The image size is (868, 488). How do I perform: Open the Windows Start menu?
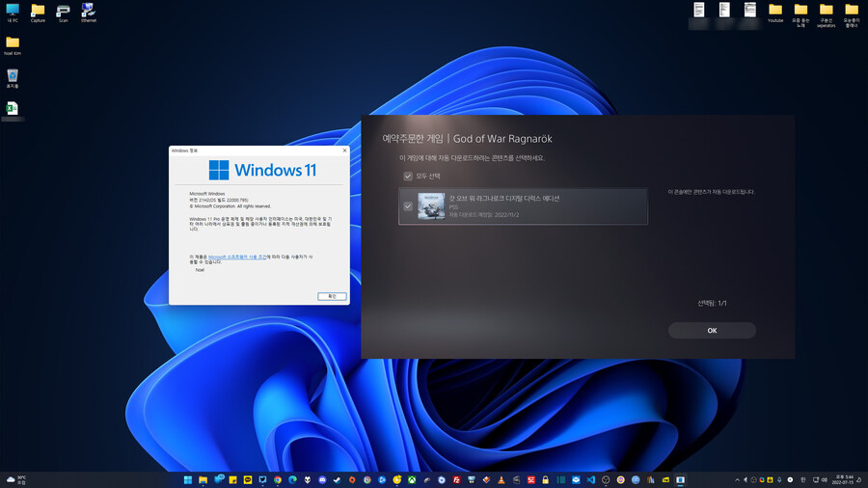click(x=188, y=479)
